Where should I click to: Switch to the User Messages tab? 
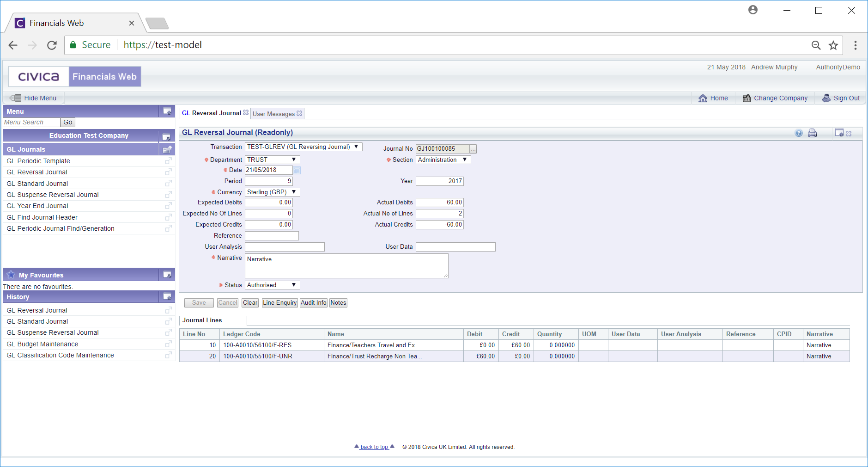point(273,114)
